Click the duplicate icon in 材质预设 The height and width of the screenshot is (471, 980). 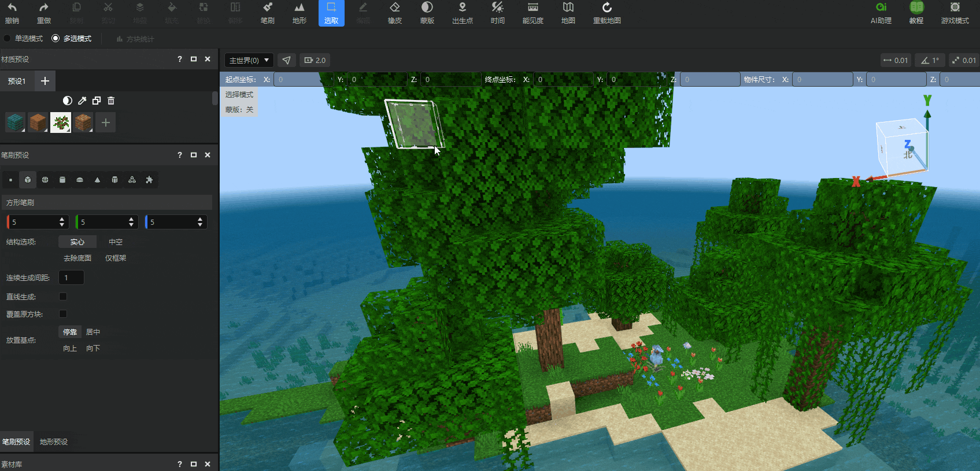97,101
